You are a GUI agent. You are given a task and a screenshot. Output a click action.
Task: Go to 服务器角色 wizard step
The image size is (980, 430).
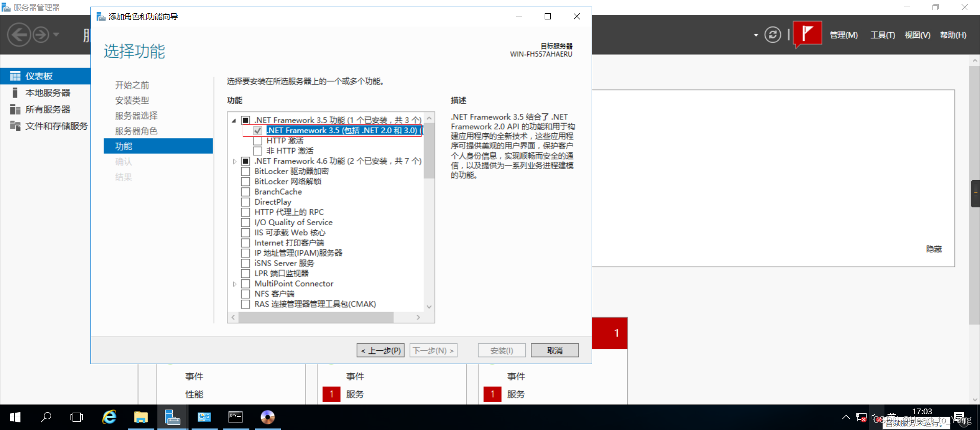[x=136, y=131]
